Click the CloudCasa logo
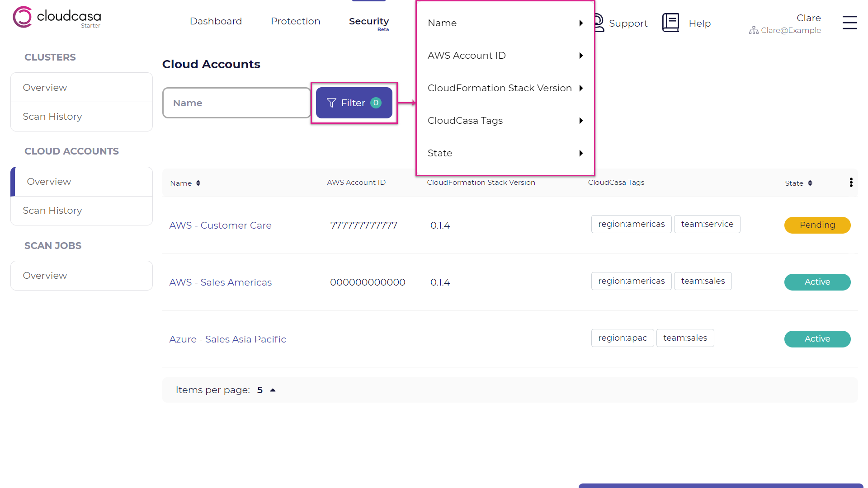The width and height of the screenshot is (868, 488). (x=57, y=17)
